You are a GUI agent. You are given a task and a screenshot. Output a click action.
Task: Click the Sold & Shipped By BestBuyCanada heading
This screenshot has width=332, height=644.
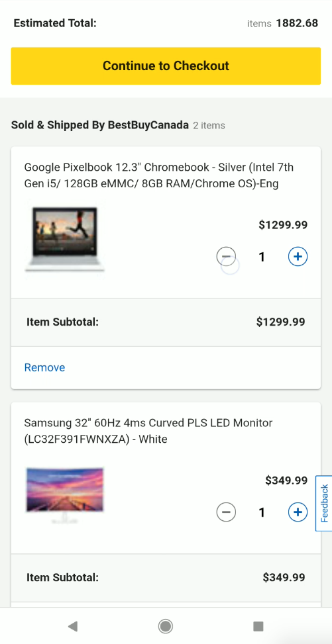[99, 125]
